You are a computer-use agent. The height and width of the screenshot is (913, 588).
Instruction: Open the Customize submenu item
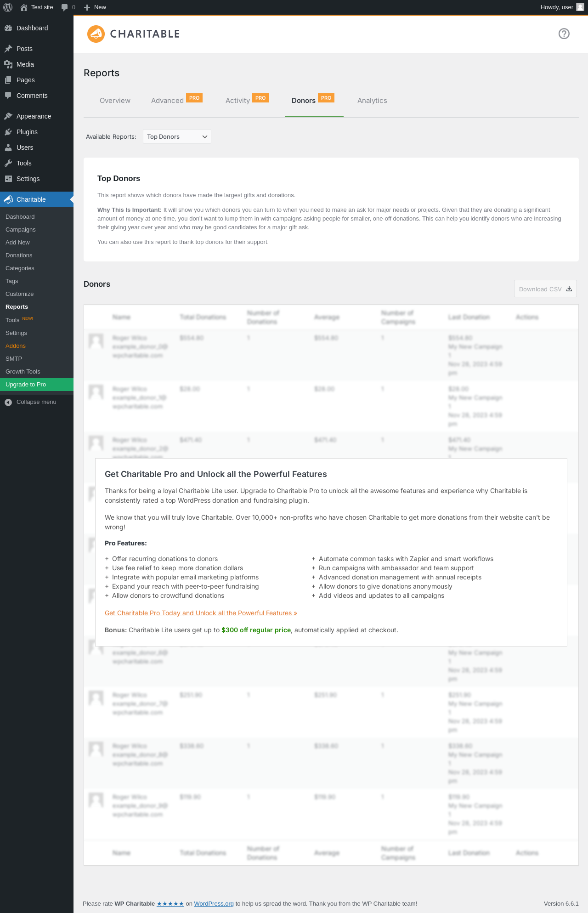point(37,294)
